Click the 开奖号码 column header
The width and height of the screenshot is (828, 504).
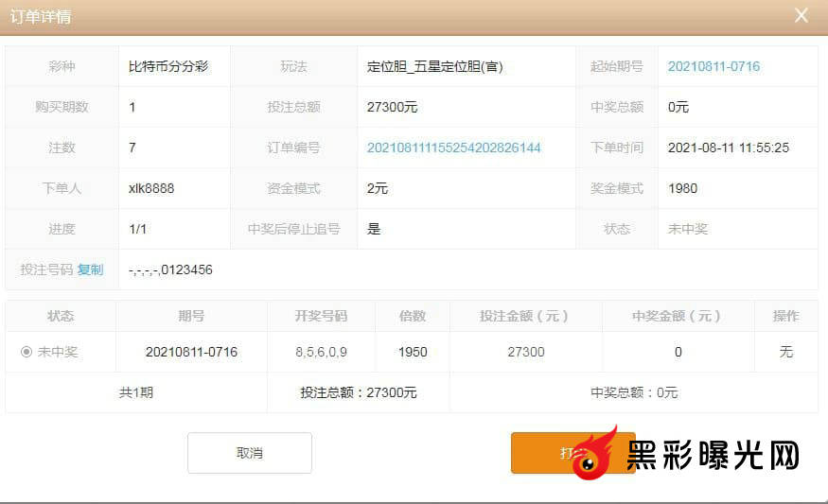(321, 316)
